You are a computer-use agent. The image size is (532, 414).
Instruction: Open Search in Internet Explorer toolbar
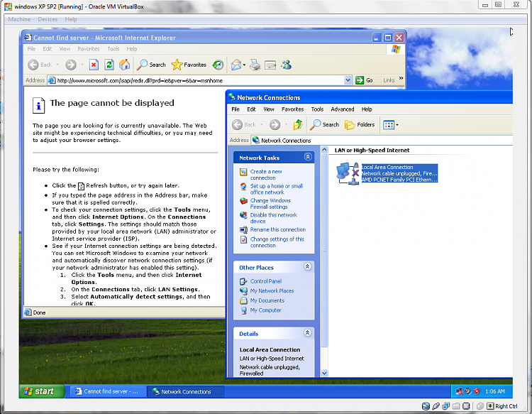pyautogui.click(x=151, y=65)
